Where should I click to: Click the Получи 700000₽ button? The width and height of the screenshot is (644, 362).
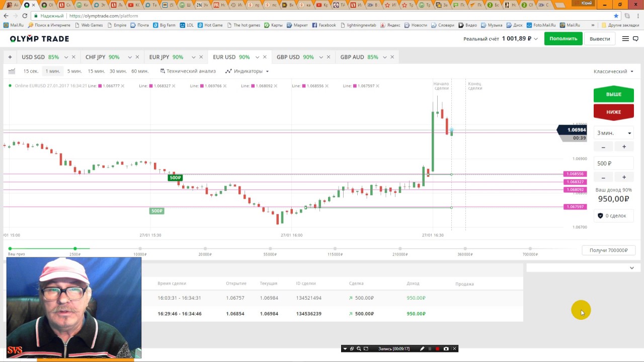click(x=608, y=250)
